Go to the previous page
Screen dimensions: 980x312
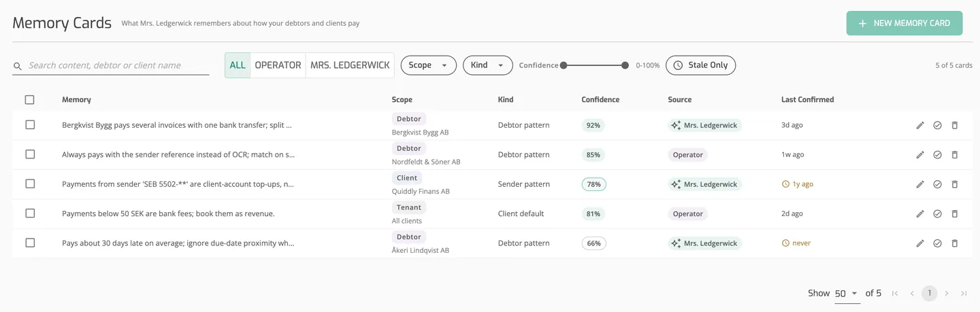(x=912, y=294)
